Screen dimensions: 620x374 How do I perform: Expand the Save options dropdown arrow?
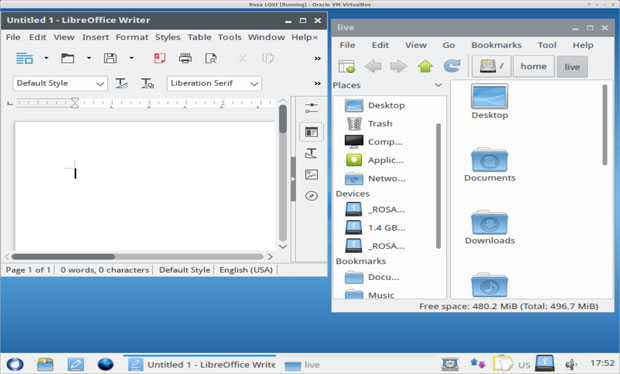click(131, 59)
